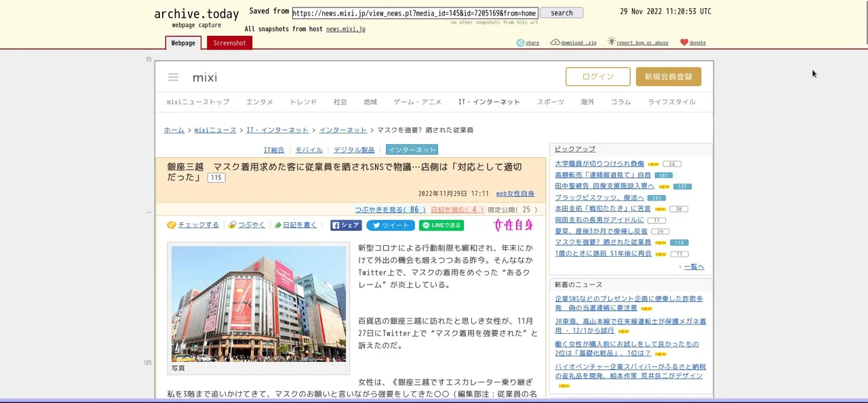Click the share icon in archive bar
Image resolution: width=868 pixels, height=403 pixels.
point(520,43)
